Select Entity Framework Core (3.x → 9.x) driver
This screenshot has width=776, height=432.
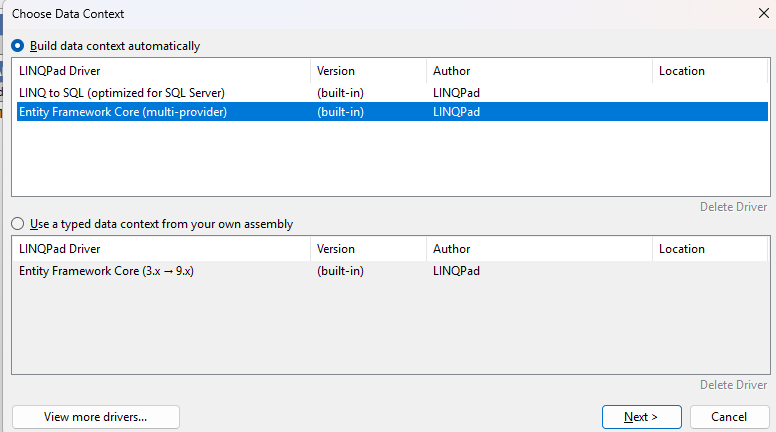coord(106,271)
